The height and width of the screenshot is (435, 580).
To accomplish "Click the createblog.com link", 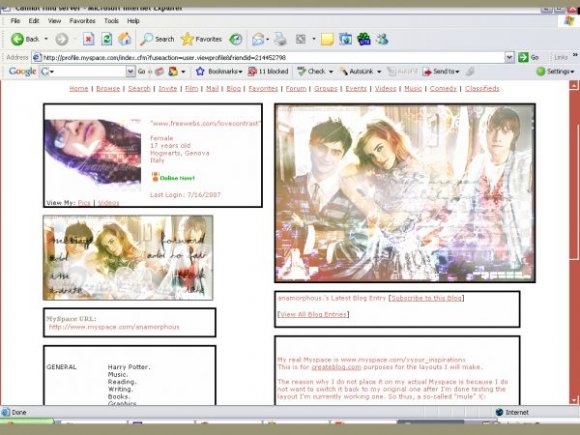I will 336,367.
